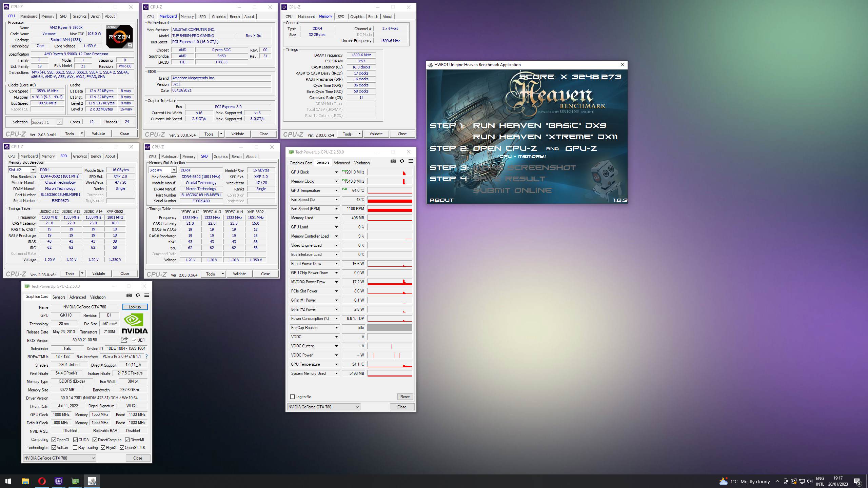Click the Lookup button in GPU-Z
The height and width of the screenshot is (488, 868).
coord(135,307)
